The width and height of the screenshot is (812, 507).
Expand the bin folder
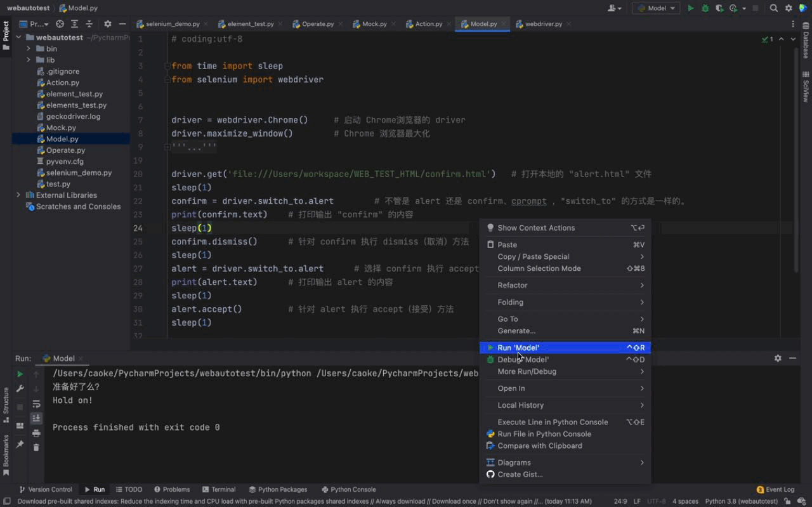29,49
